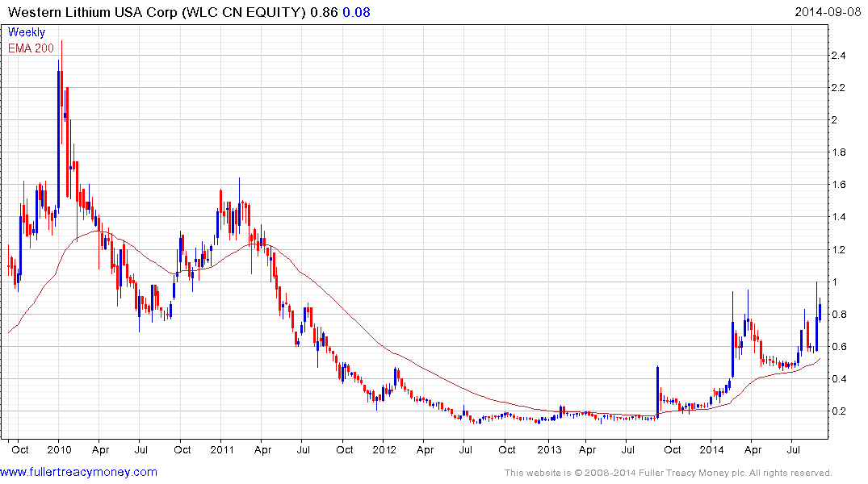Click the Weekly label

27,32
